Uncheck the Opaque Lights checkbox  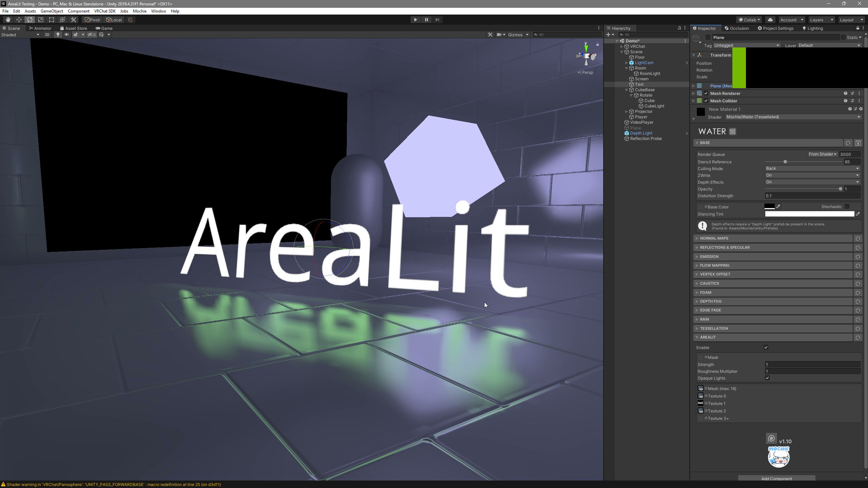[767, 378]
